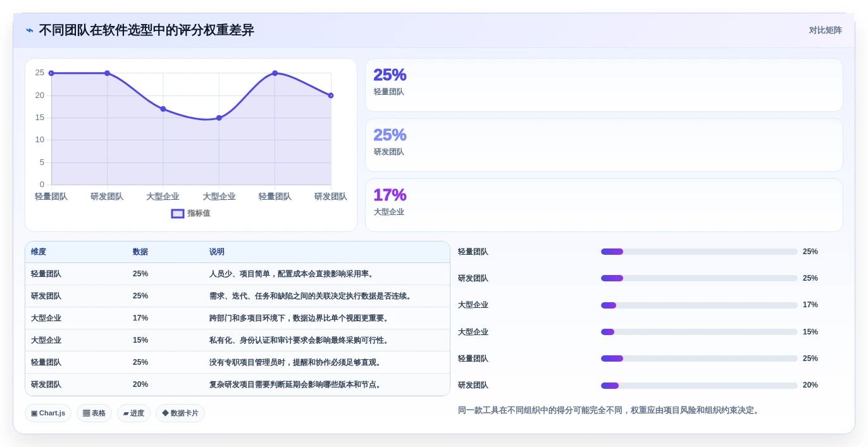
Task: Click the y-axis tick label 5
Action: [x=42, y=162]
